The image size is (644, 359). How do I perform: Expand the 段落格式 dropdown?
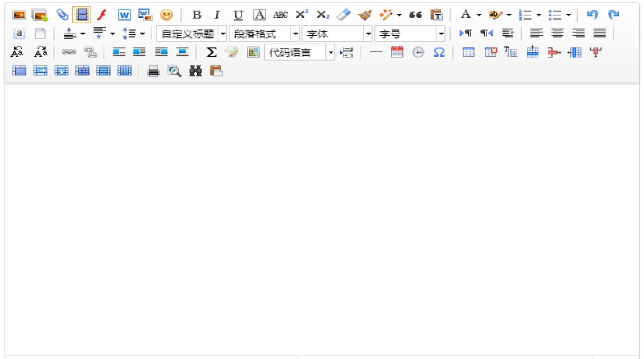point(295,34)
